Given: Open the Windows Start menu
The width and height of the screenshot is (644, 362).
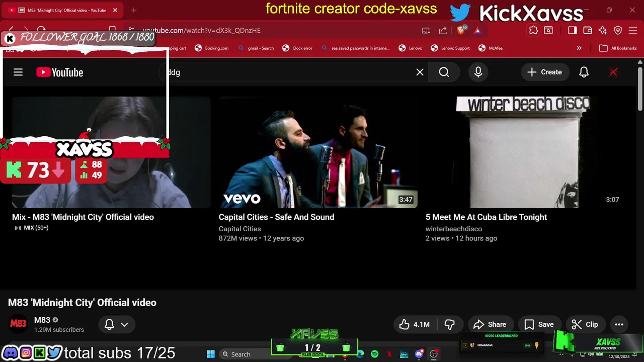Looking at the screenshot, I should coord(211,354).
